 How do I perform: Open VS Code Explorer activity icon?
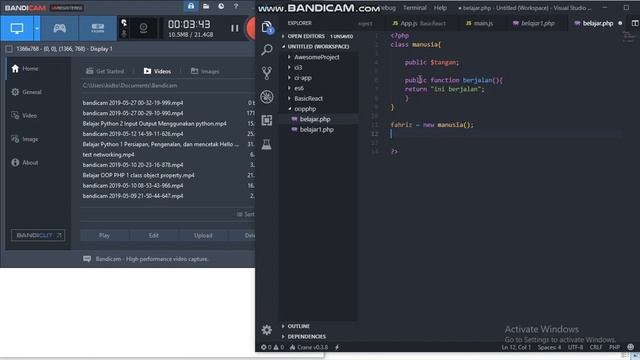click(267, 27)
